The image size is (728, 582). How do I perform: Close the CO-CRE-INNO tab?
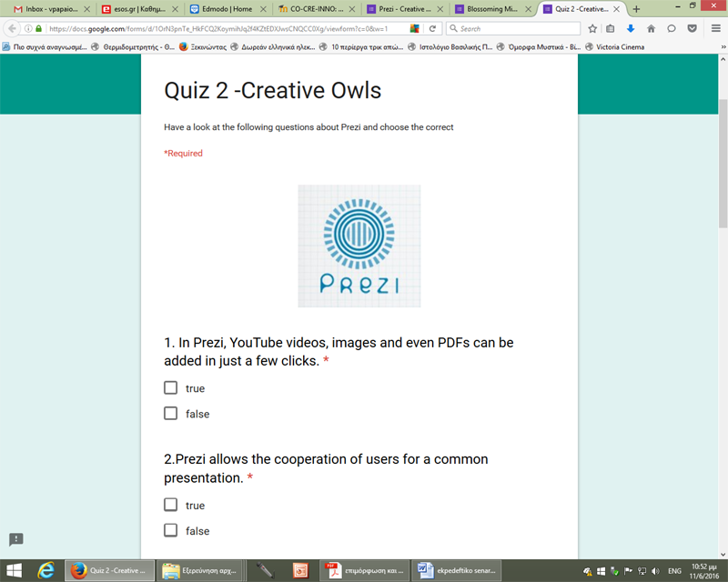click(x=352, y=9)
